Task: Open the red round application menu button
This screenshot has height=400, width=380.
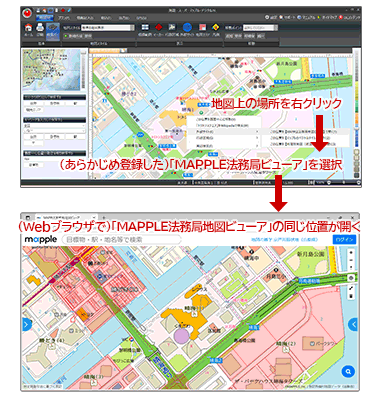Action: click(27, 14)
